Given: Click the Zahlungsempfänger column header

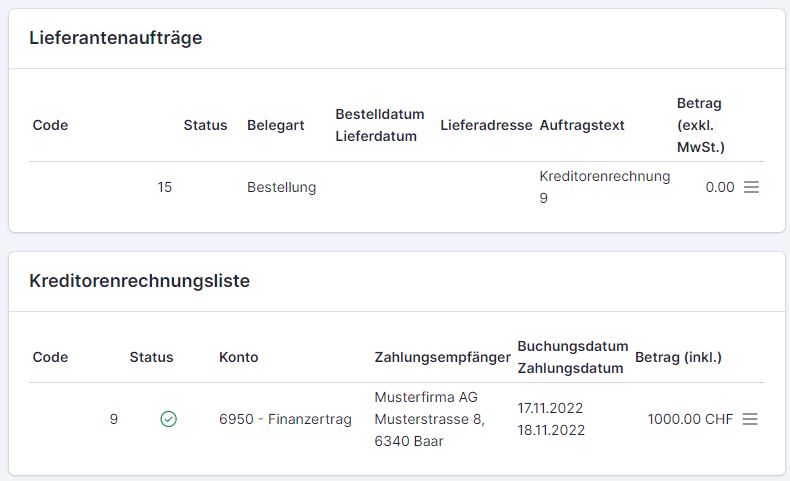Looking at the screenshot, I should click(x=442, y=357).
